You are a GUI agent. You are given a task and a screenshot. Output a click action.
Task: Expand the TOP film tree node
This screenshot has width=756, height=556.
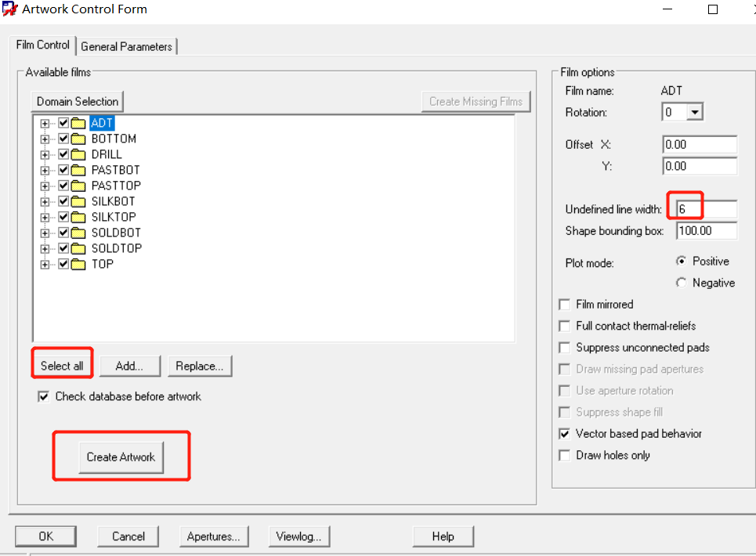tap(45, 265)
